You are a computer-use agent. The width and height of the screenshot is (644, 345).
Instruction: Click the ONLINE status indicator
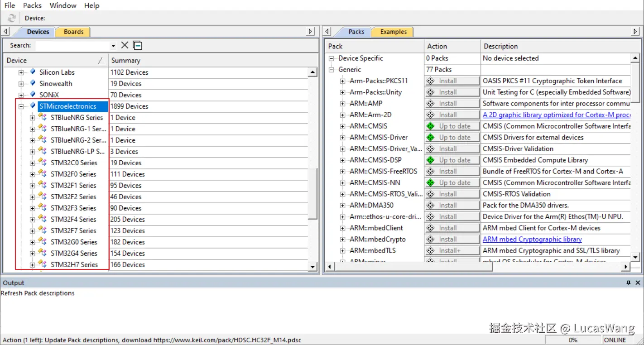pyautogui.click(x=615, y=340)
